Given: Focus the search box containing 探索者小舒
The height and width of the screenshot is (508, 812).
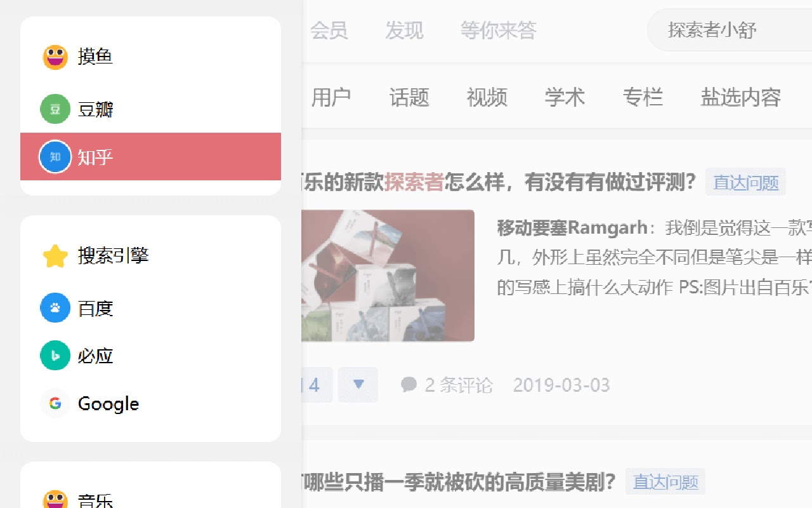Looking at the screenshot, I should [730, 30].
